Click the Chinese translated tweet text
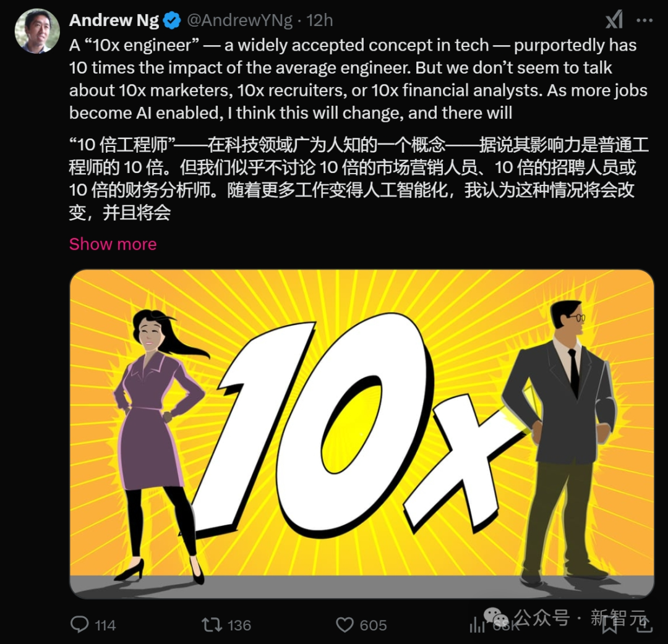Viewport: 668px width, 644px height. [x=359, y=179]
